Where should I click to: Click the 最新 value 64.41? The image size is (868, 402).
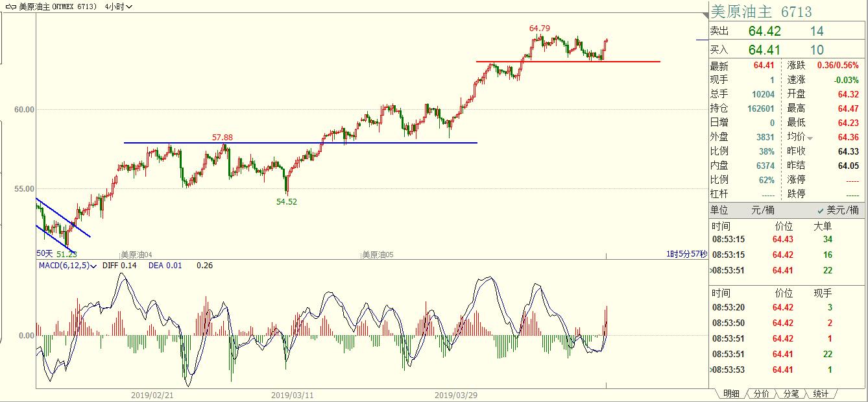point(764,66)
